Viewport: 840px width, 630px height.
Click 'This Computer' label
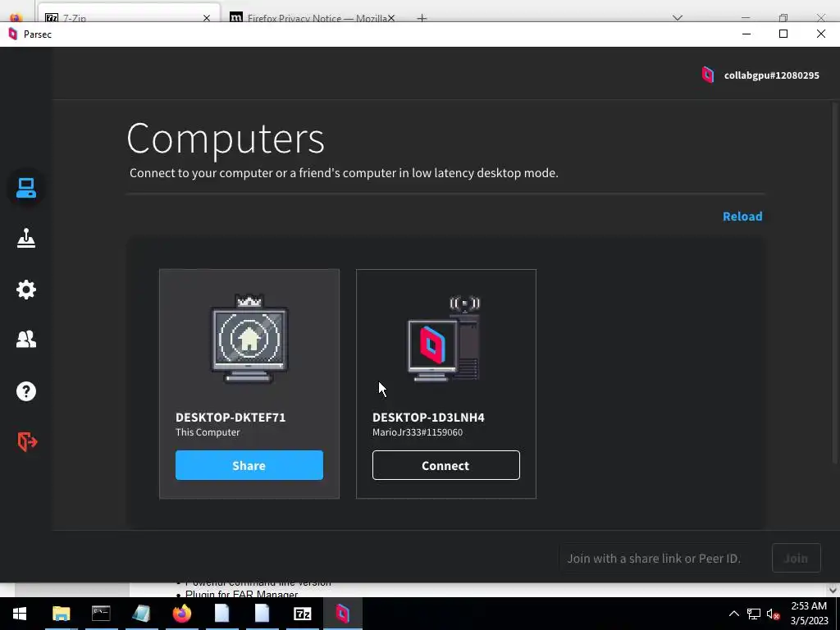click(208, 432)
